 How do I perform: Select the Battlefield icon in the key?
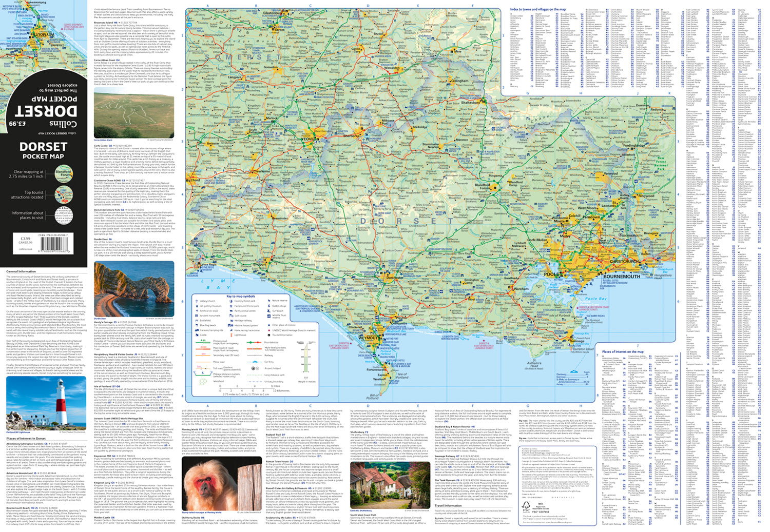tap(197, 321)
